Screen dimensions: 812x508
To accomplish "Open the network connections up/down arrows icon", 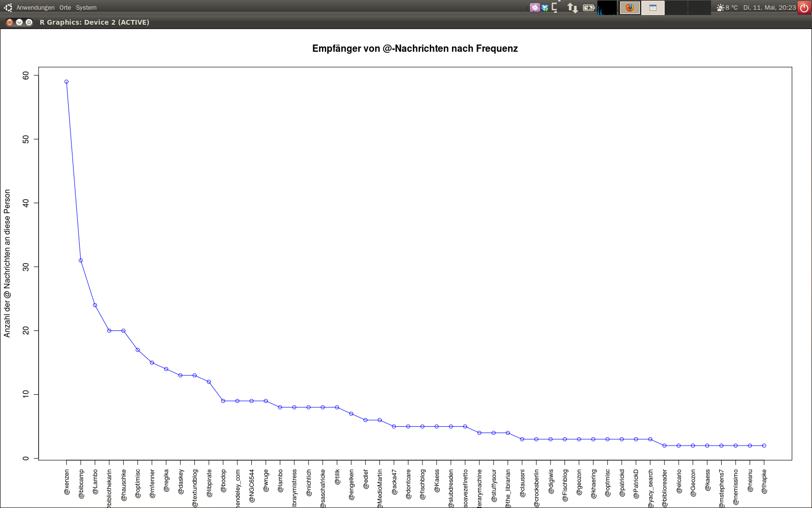I will click(x=572, y=8).
